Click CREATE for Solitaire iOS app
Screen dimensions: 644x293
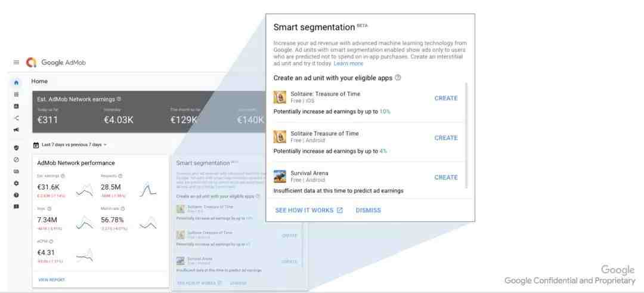(446, 98)
